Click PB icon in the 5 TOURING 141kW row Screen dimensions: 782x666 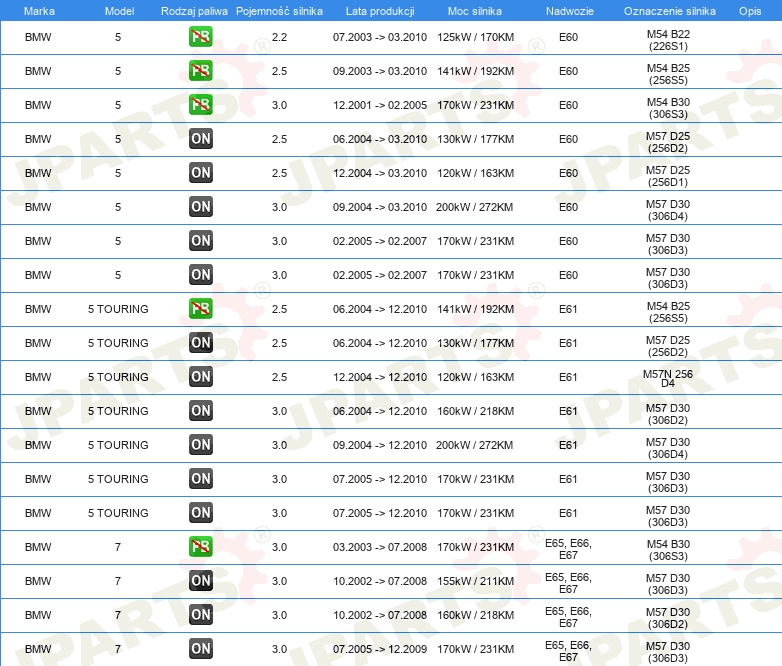(x=200, y=309)
